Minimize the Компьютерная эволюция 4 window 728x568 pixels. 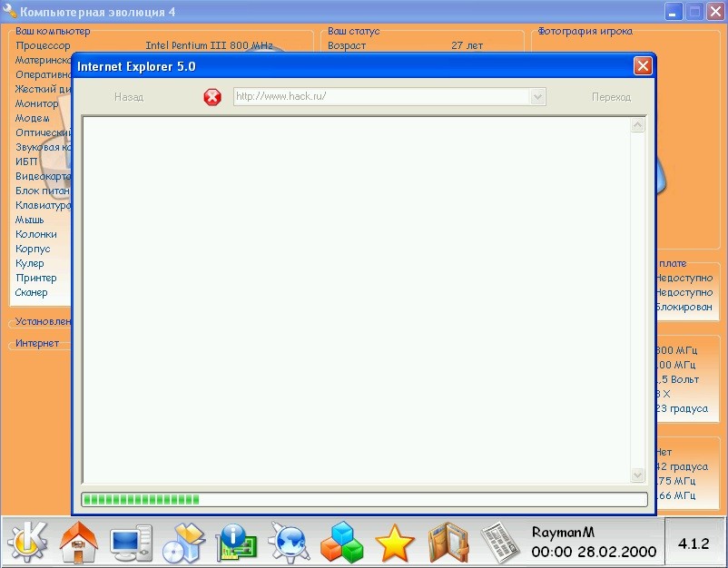(673, 11)
